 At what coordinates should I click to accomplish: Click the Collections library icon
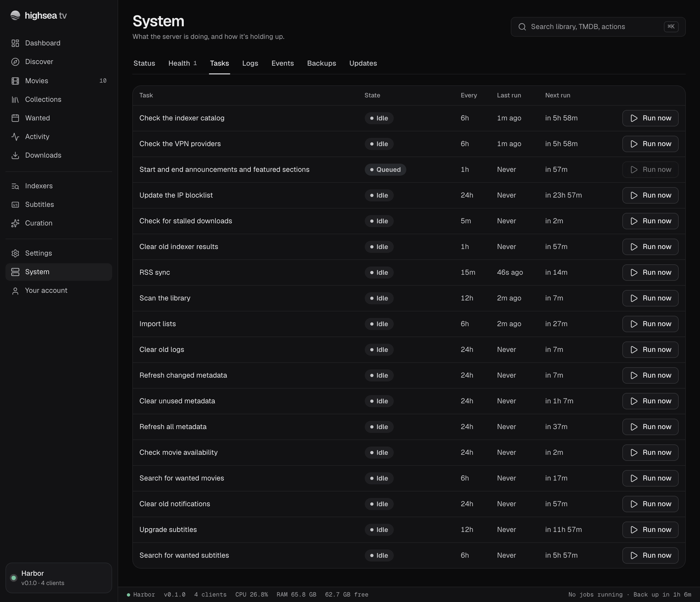tap(15, 99)
